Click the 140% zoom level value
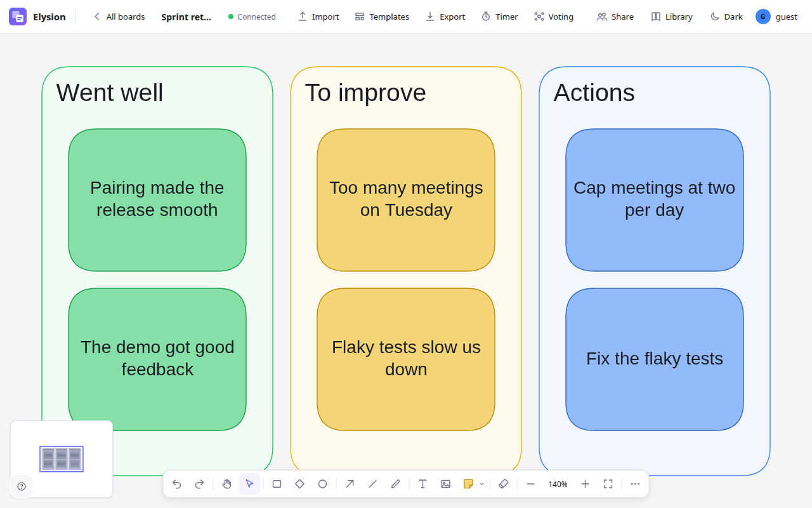 (x=558, y=484)
